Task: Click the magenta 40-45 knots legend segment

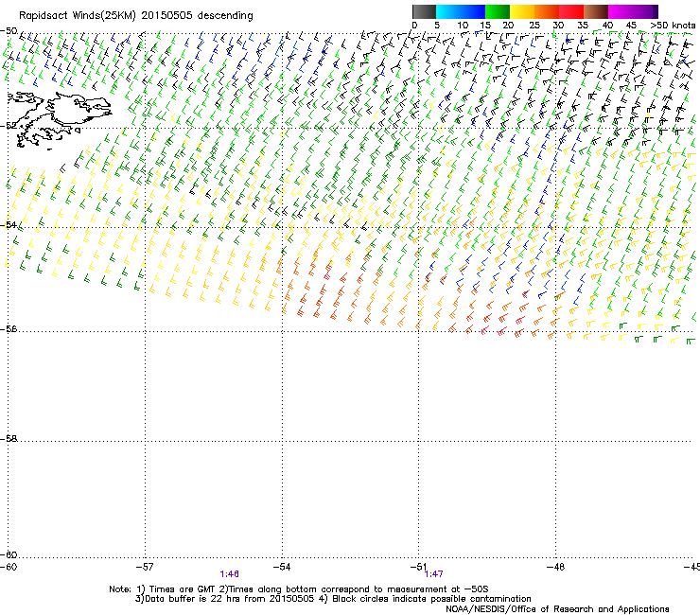Action: click(x=621, y=11)
